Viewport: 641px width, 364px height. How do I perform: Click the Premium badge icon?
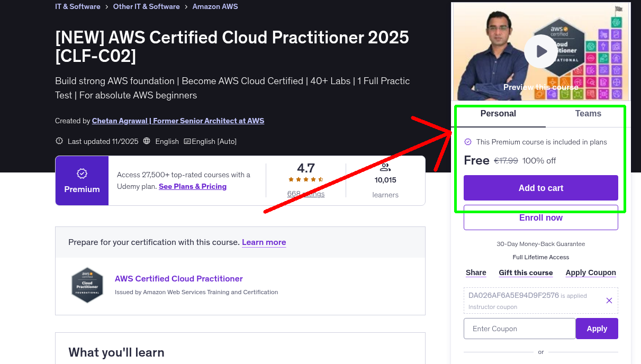pos(82,173)
